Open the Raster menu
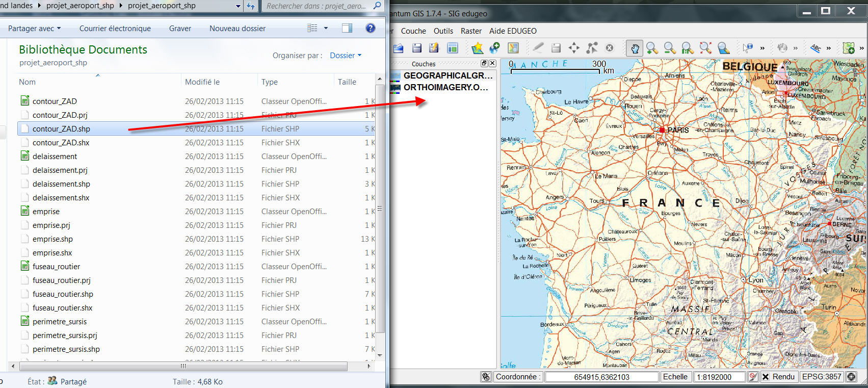Viewport: 868px width, 388px height. [471, 31]
